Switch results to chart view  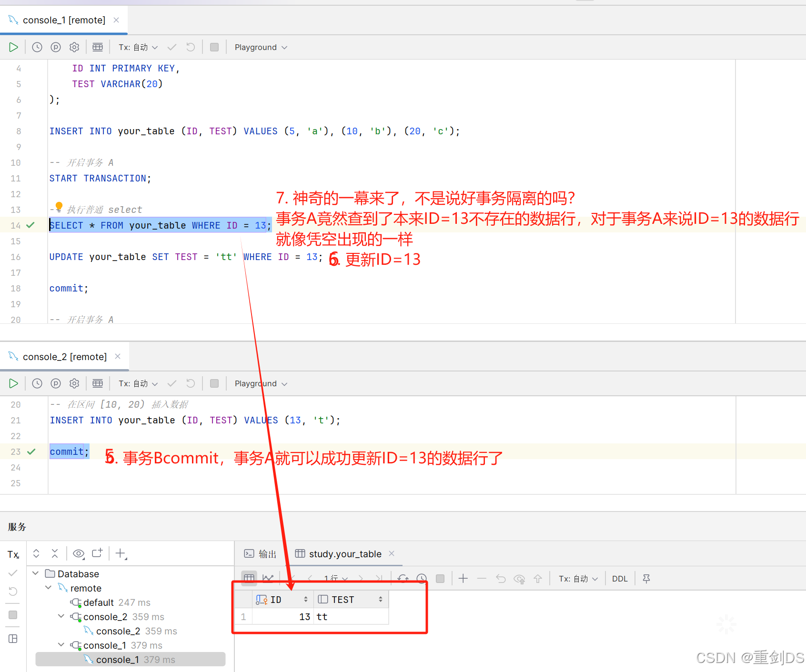click(x=268, y=578)
